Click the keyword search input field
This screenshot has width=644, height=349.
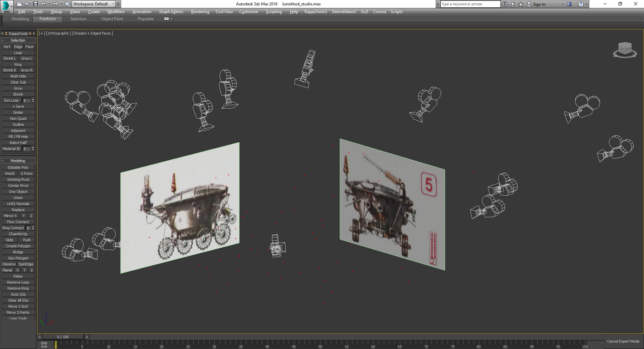tap(470, 4)
